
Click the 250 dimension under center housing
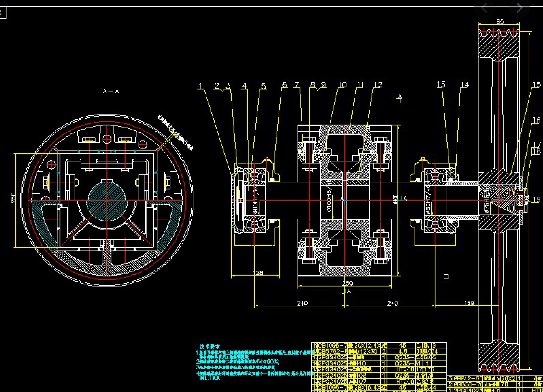(x=347, y=283)
